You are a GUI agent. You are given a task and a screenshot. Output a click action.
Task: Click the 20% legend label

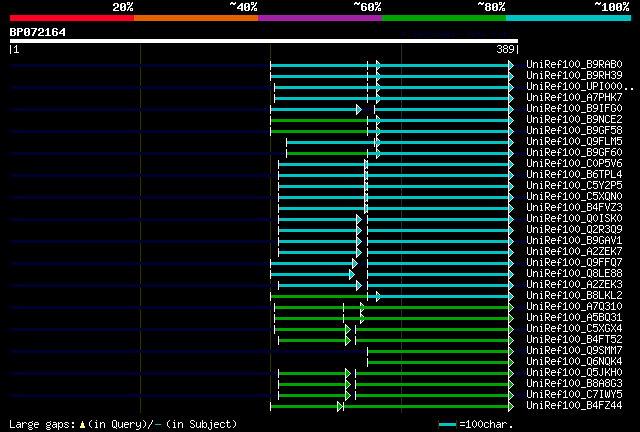tap(123, 7)
